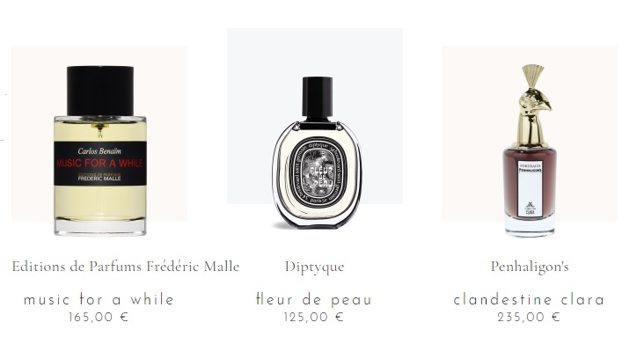Click the 125,00 € price
Viewport: 644px width, 359px height.
(314, 317)
